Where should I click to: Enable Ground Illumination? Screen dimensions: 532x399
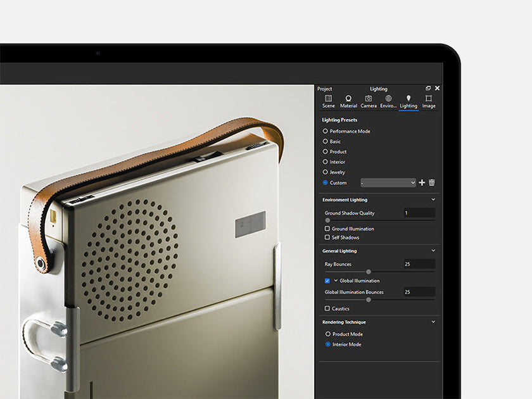326,229
